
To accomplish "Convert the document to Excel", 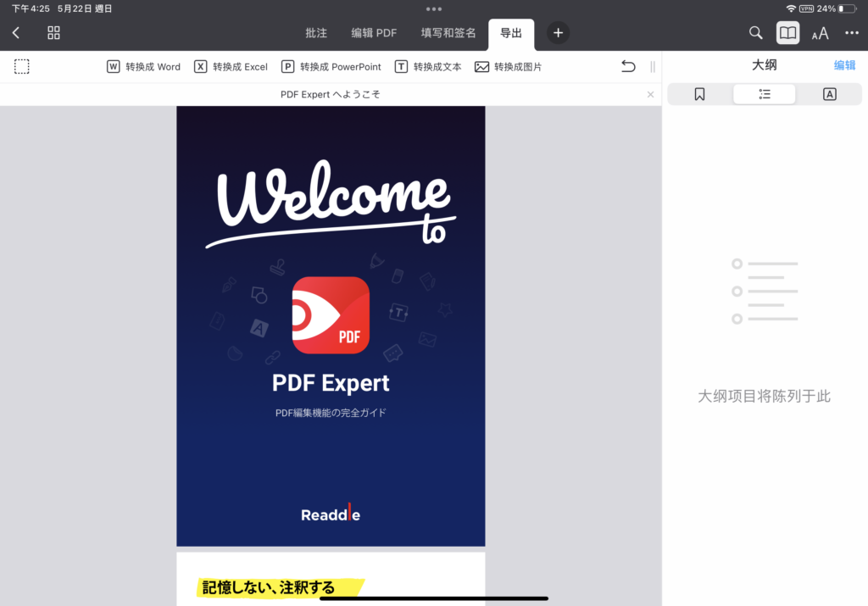I will pyautogui.click(x=231, y=66).
